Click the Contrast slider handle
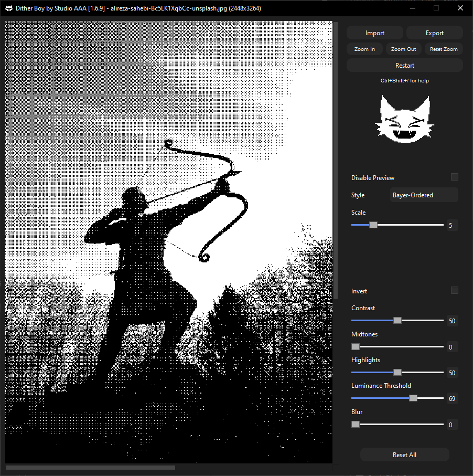The image size is (473, 476). (x=397, y=321)
